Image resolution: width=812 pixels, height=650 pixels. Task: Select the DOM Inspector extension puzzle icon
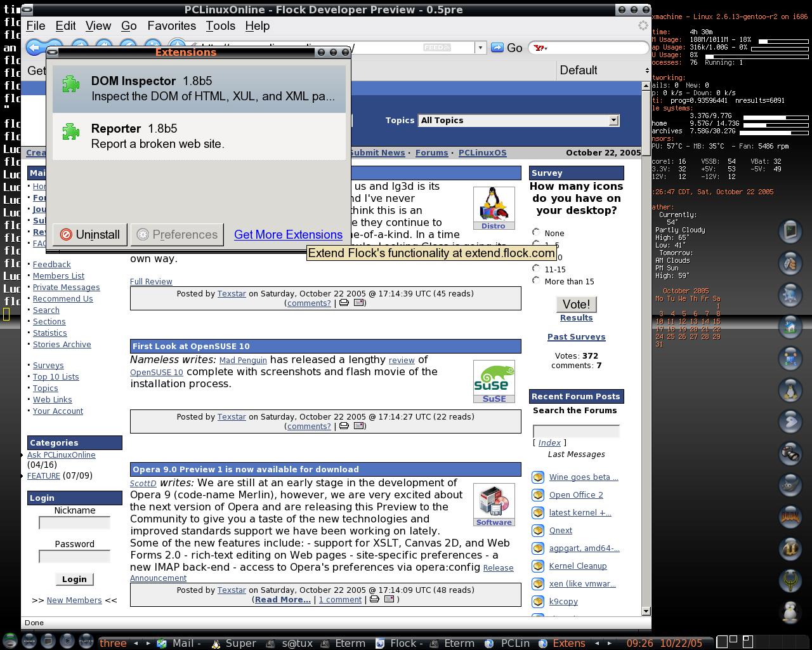71,84
